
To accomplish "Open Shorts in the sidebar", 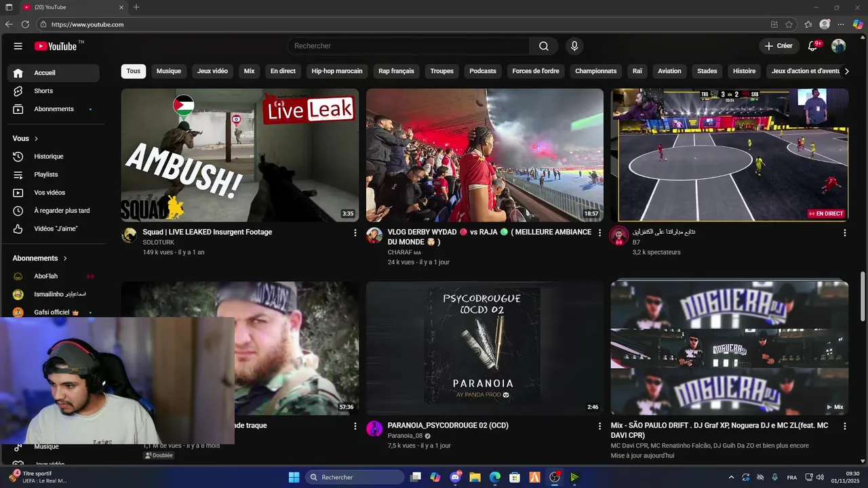I will (x=53, y=91).
